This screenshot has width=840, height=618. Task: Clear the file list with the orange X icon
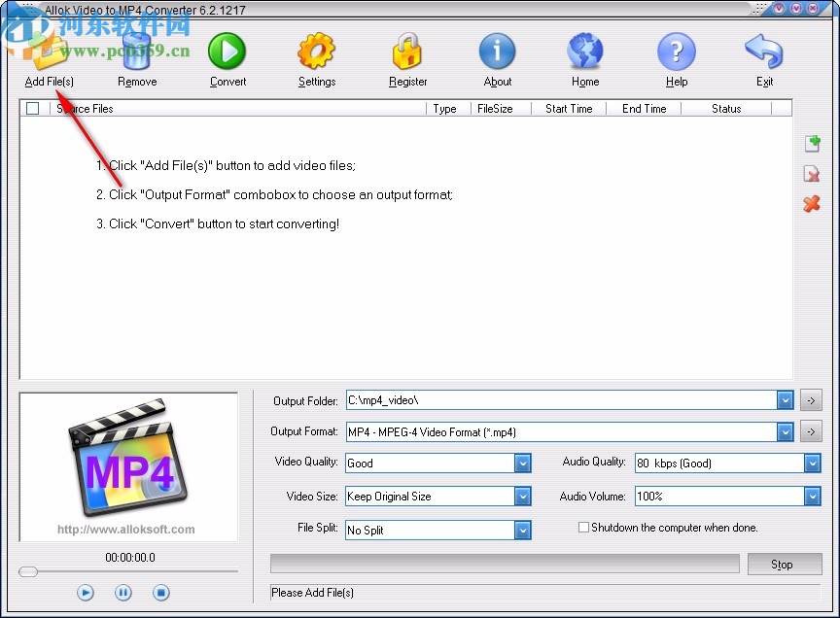[812, 205]
